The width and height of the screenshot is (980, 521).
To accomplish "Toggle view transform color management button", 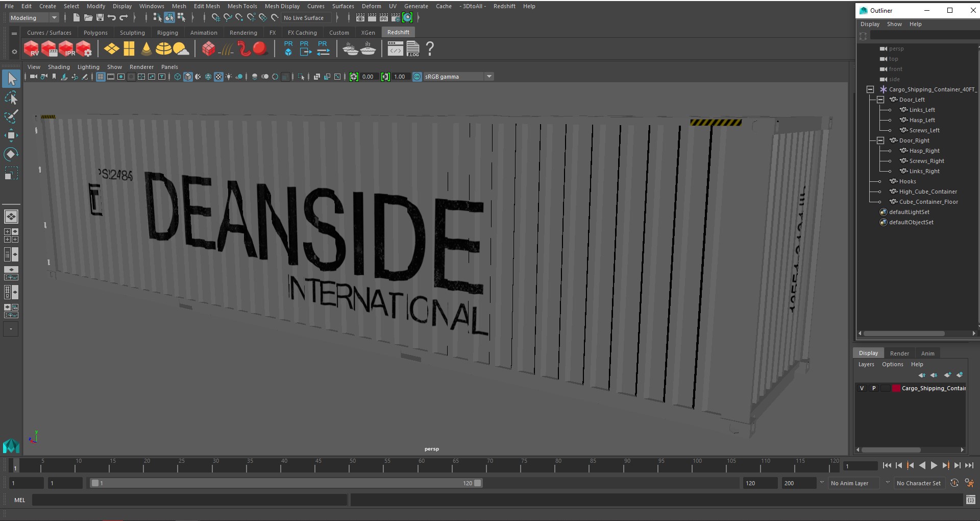I will pyautogui.click(x=417, y=77).
